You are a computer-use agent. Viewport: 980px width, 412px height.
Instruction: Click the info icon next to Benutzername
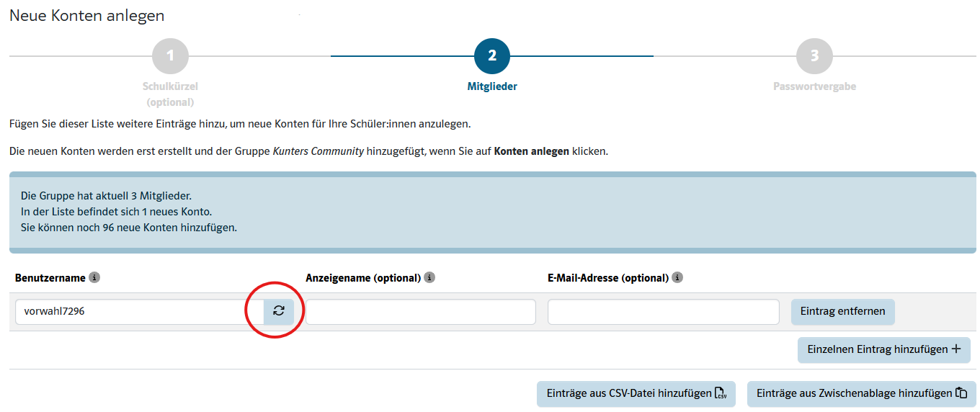[x=94, y=277]
